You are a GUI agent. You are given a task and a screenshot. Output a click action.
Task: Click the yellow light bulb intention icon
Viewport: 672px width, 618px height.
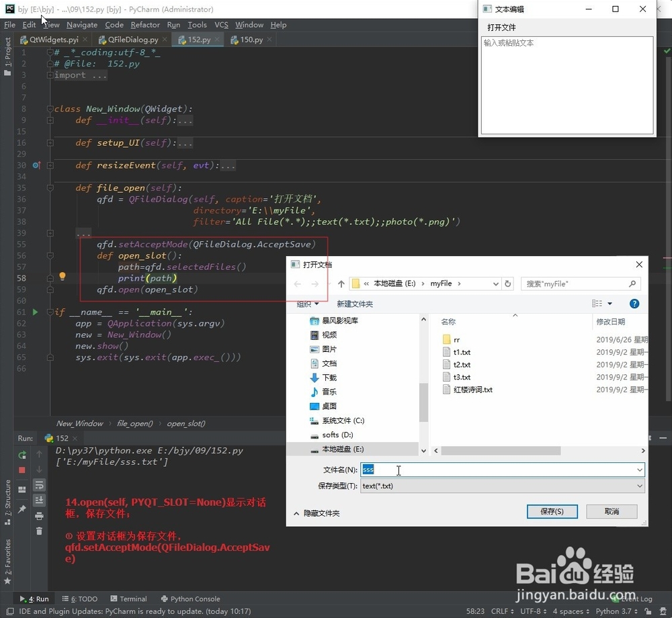click(x=62, y=276)
